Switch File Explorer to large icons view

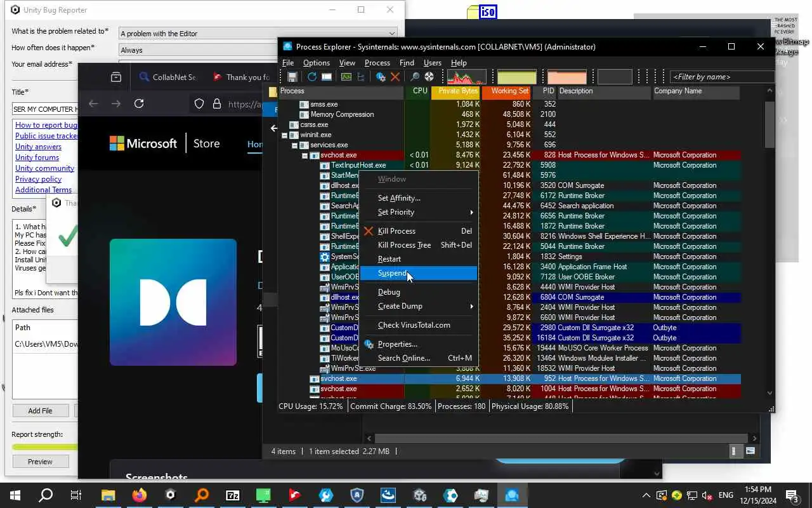[750, 451]
